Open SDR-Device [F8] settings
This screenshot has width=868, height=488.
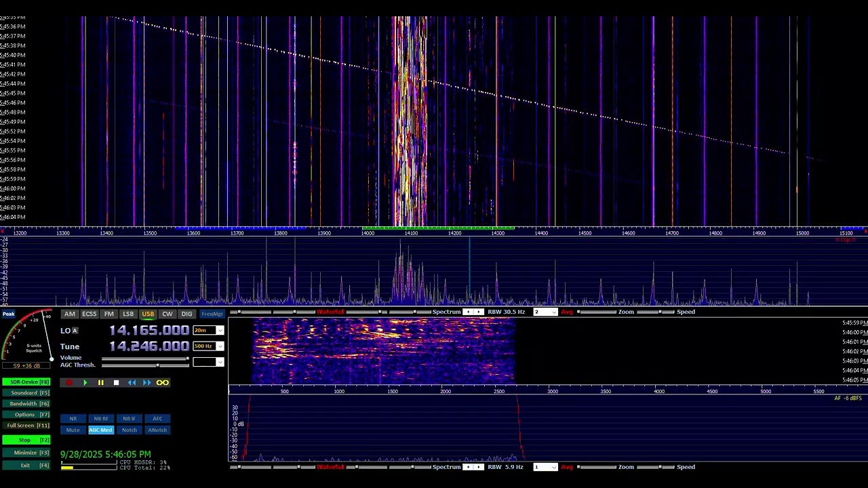pos(26,382)
